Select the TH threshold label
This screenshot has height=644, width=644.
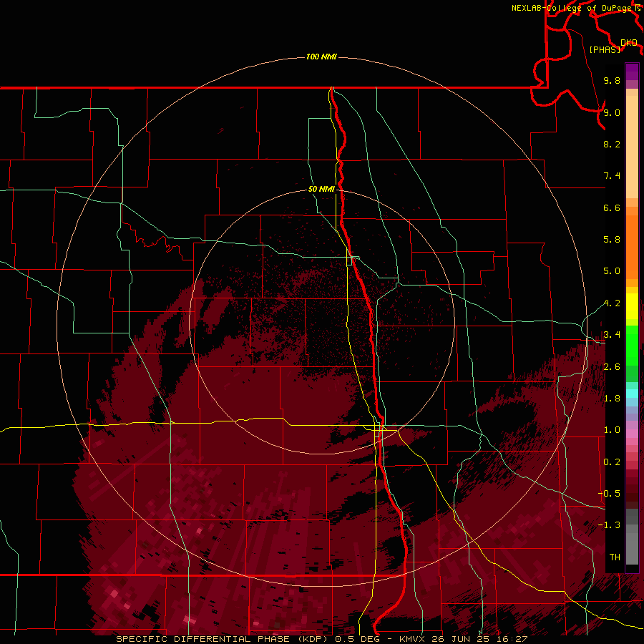tap(615, 557)
